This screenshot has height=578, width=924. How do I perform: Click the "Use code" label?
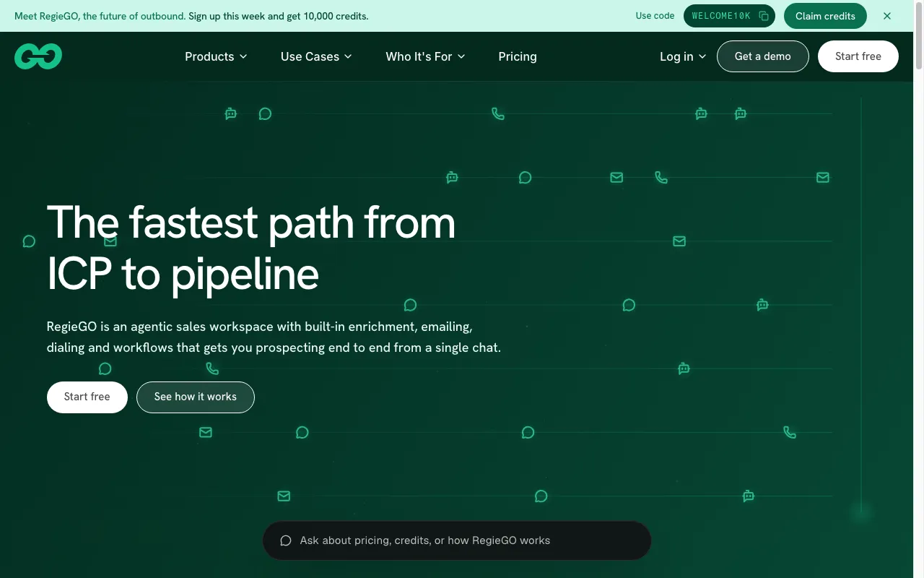click(655, 16)
